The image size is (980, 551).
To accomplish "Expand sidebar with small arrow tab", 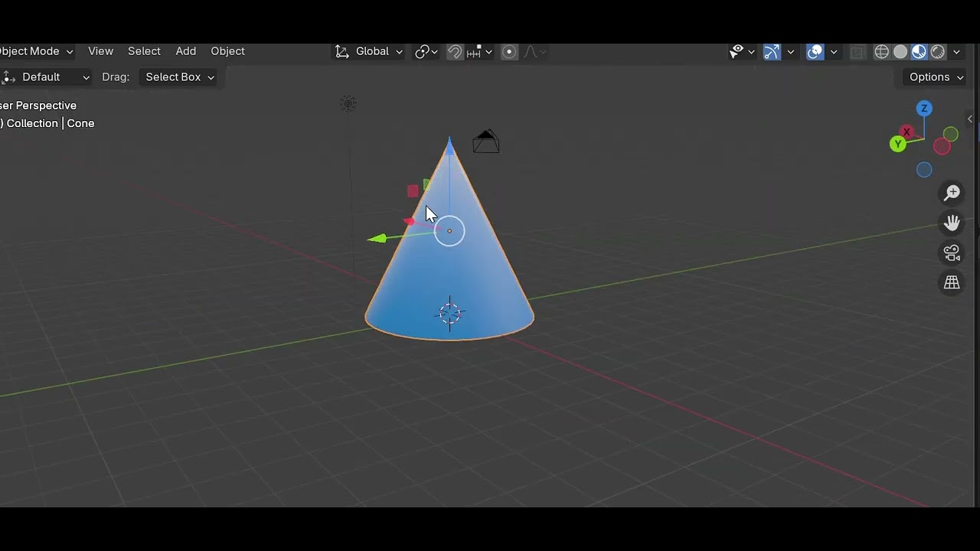I will pyautogui.click(x=970, y=119).
